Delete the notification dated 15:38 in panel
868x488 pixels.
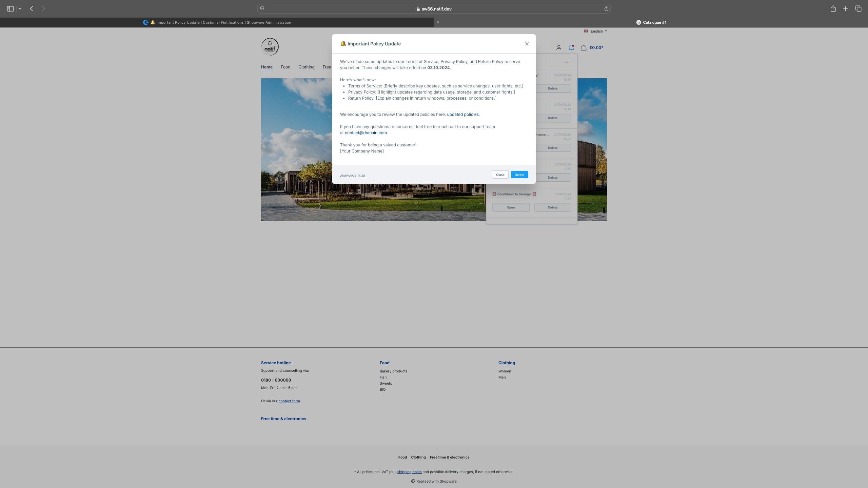click(552, 118)
